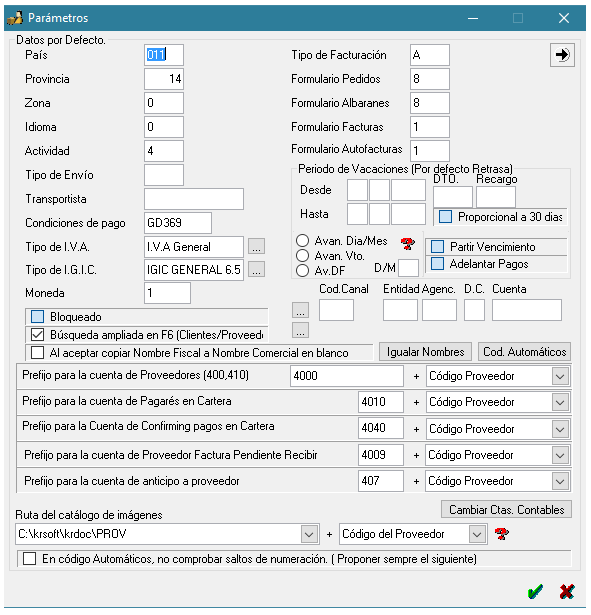Click the Cuenta input field
This screenshot has height=615, width=591.
(x=527, y=310)
